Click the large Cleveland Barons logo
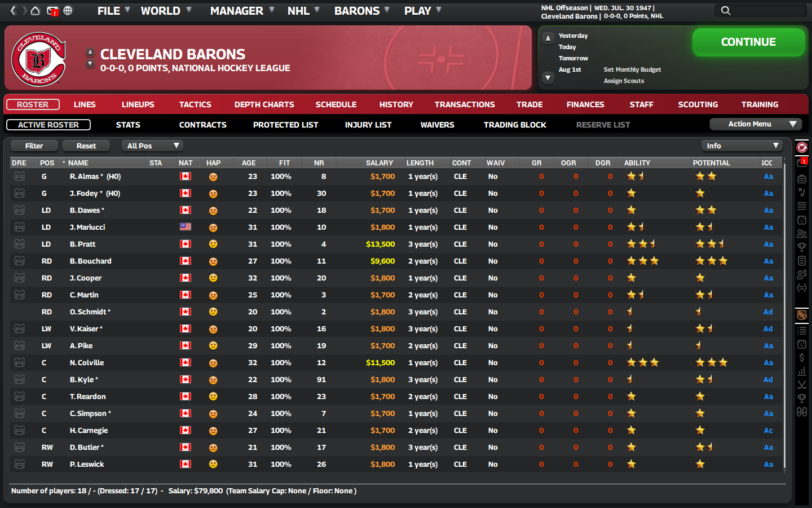This screenshot has width=812, height=508. coord(39,59)
